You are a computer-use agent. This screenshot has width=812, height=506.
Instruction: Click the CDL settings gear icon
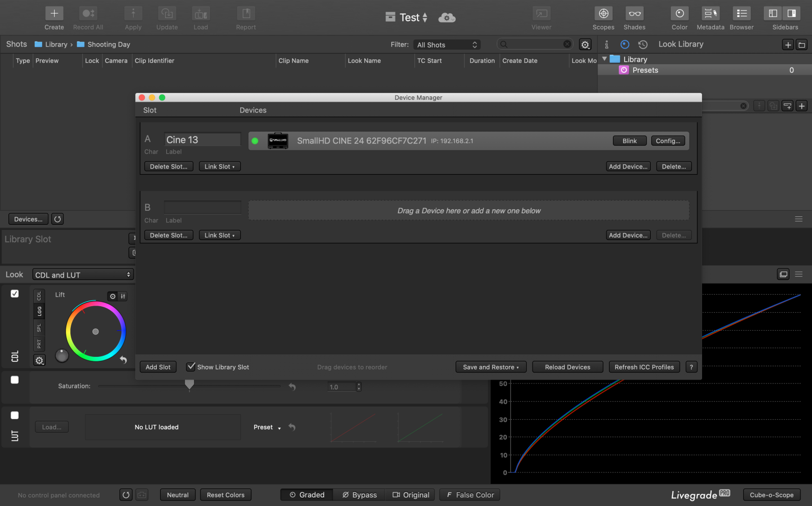[x=39, y=360]
